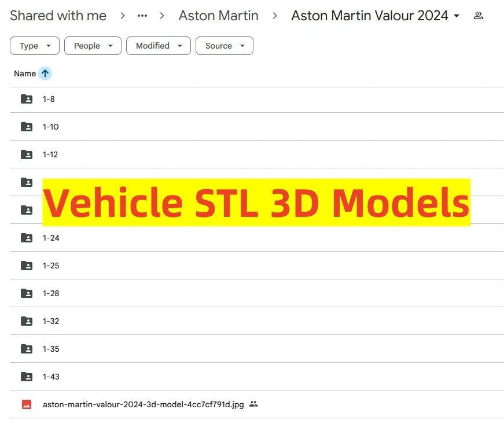
Task: Select the folder named 1-12
Action: coord(257,154)
